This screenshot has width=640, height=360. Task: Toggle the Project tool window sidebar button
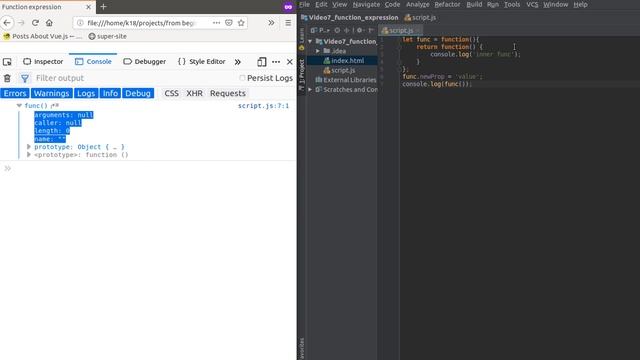[x=302, y=76]
